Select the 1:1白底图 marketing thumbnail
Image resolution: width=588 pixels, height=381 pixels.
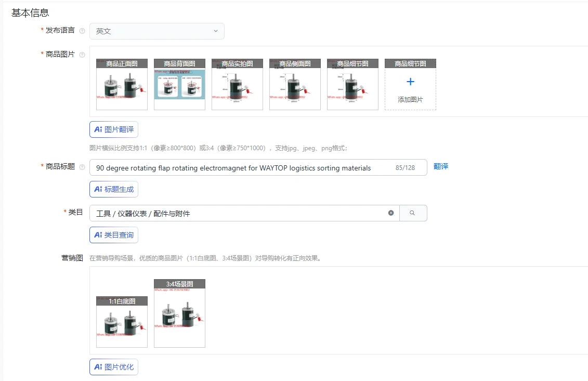pyautogui.click(x=122, y=322)
